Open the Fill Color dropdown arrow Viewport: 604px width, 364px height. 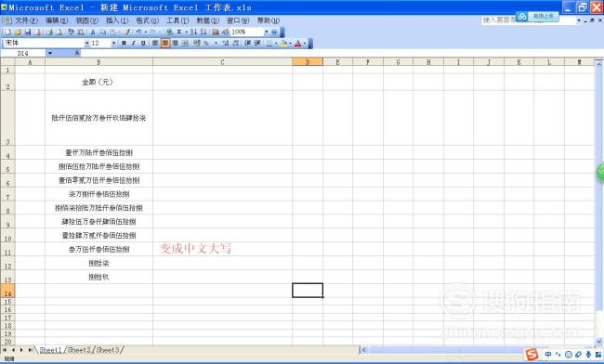(290, 43)
